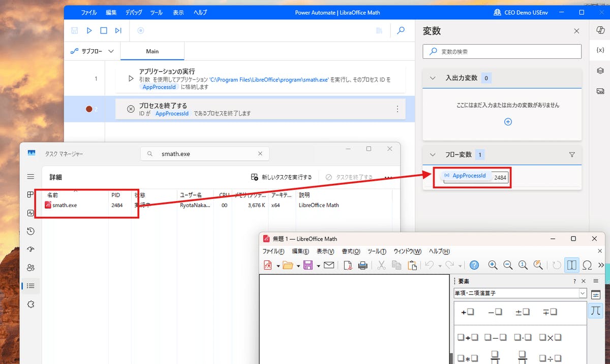Collapse the 入出力変数 section
This screenshot has width=610, height=364.
(433, 78)
